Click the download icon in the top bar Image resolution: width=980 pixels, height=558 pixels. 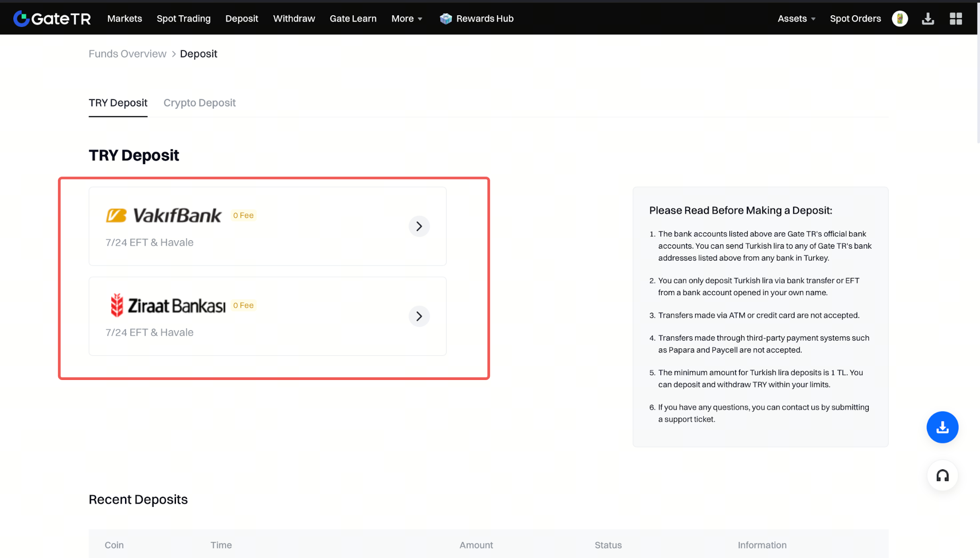[x=928, y=19]
